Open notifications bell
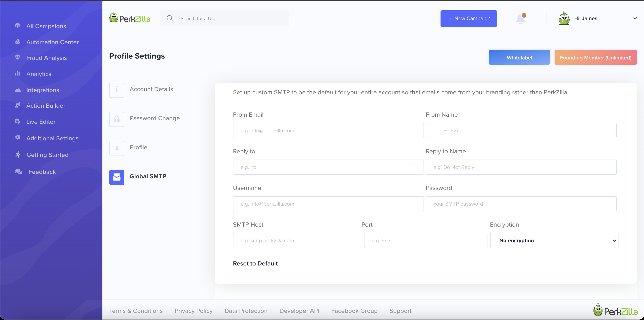Image resolution: width=644 pixels, height=320 pixels. click(x=521, y=19)
